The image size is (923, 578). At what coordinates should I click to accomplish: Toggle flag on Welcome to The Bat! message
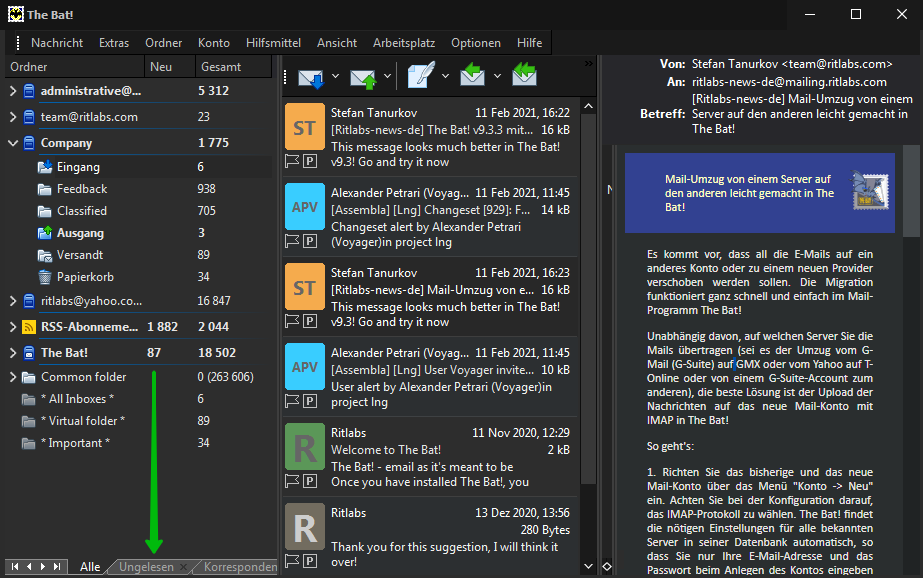[292, 481]
